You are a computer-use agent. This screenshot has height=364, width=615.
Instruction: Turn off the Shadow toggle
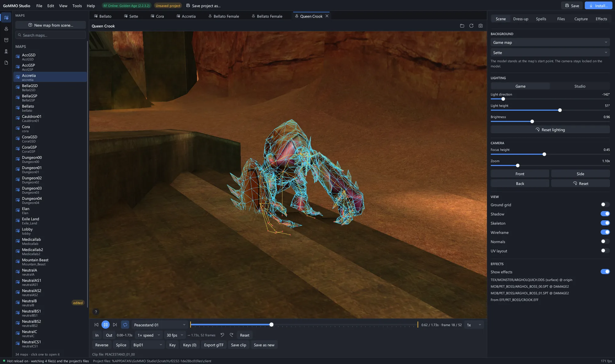[605, 214]
